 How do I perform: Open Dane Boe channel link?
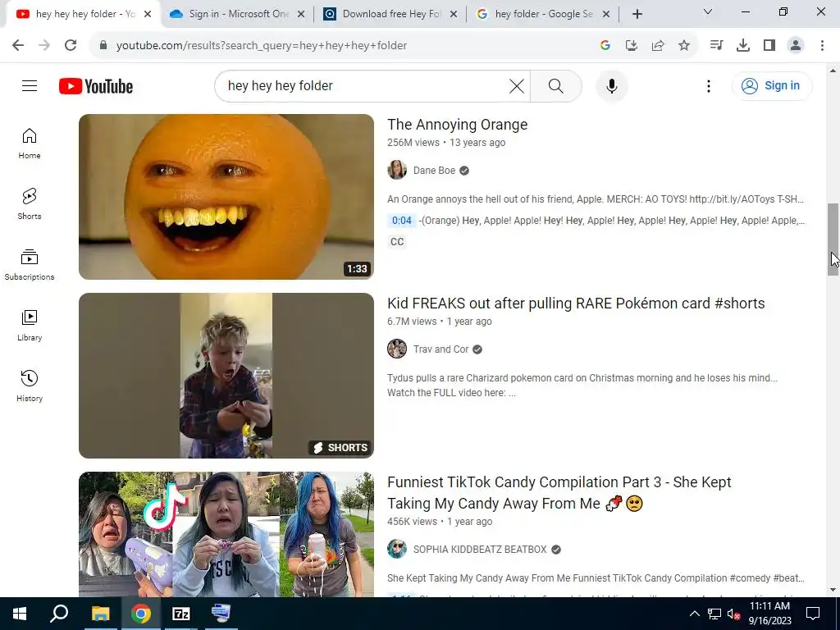[434, 171]
